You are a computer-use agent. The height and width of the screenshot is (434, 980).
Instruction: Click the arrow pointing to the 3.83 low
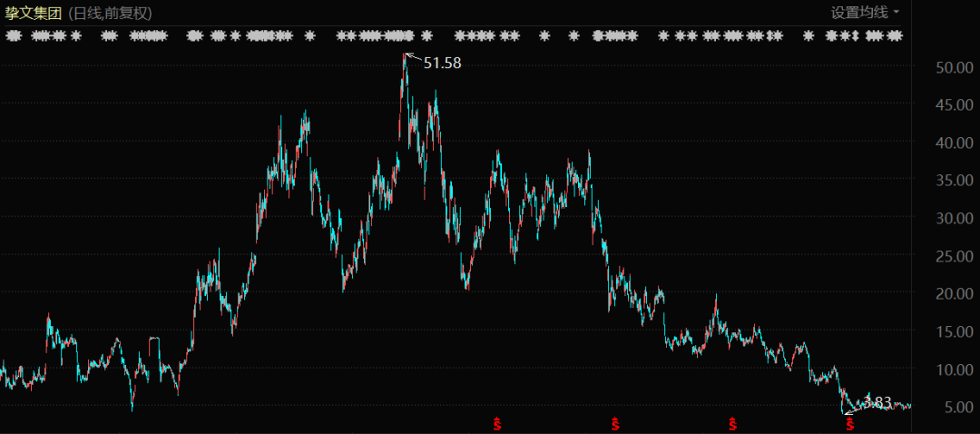point(853,409)
